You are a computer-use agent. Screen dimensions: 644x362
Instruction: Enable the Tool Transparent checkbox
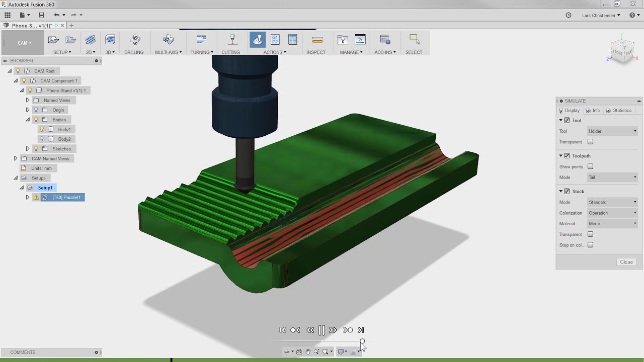point(590,142)
